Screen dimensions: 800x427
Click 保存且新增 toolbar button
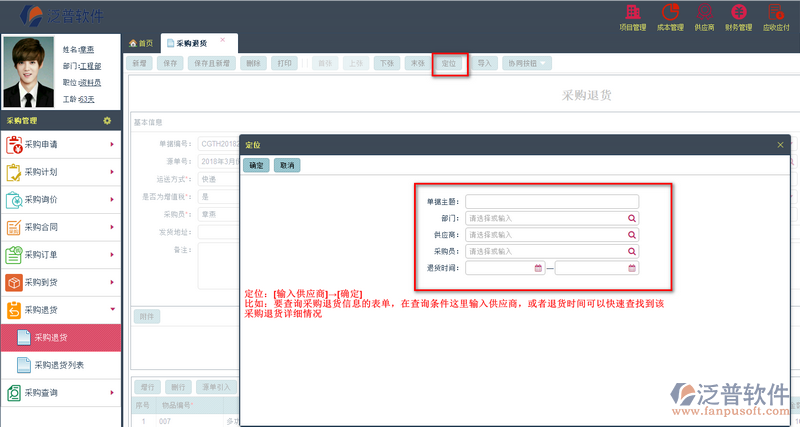pyautogui.click(x=212, y=63)
